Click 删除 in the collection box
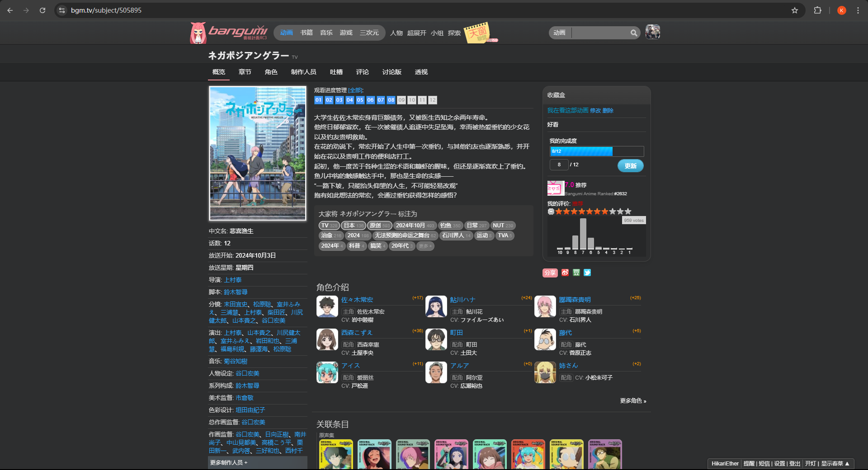 tap(608, 110)
